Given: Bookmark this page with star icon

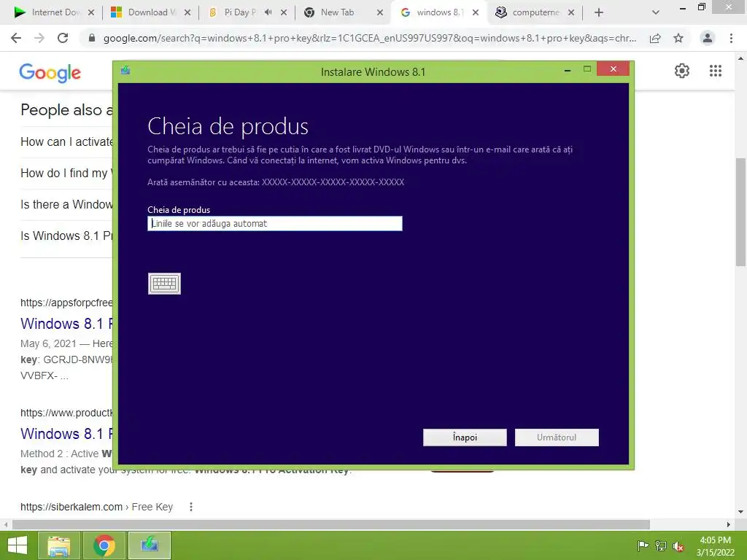Looking at the screenshot, I should pos(678,38).
